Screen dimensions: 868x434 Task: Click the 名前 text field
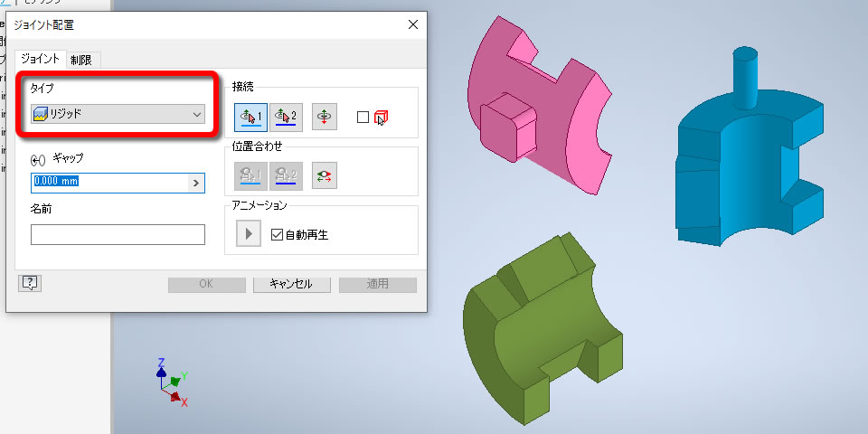(x=118, y=235)
